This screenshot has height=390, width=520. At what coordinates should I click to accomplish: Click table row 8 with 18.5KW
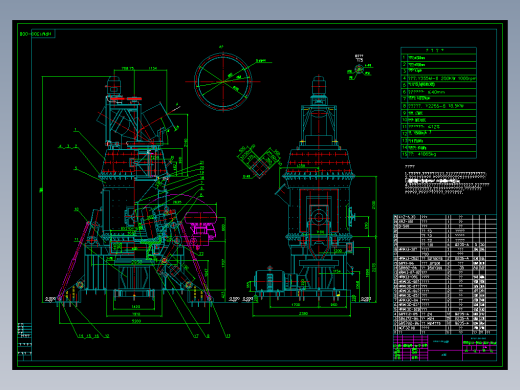tap(439, 106)
